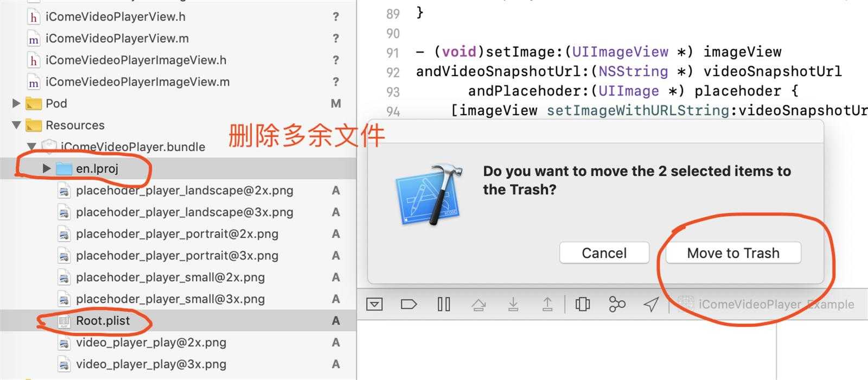Select placehoder_player_small@3x.png
The image size is (868, 380).
(x=170, y=299)
